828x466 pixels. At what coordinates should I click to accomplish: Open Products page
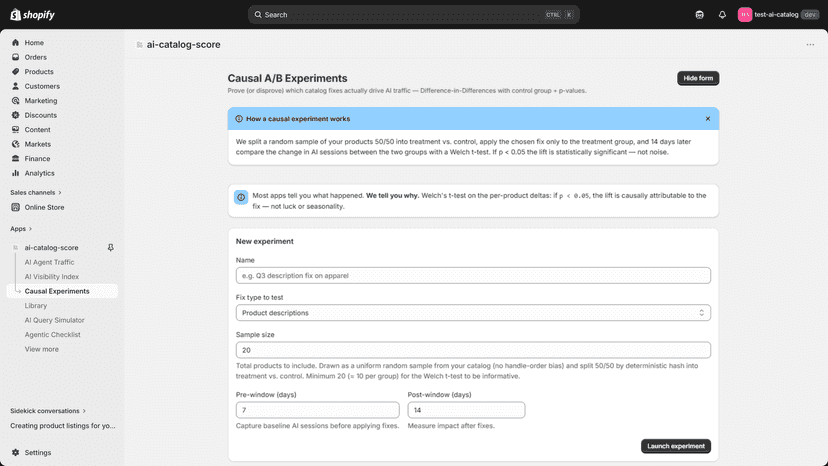point(39,72)
